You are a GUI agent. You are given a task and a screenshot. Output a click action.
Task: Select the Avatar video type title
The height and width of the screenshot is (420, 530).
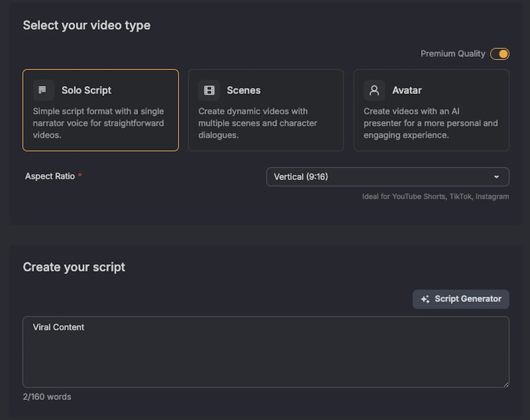(x=406, y=90)
